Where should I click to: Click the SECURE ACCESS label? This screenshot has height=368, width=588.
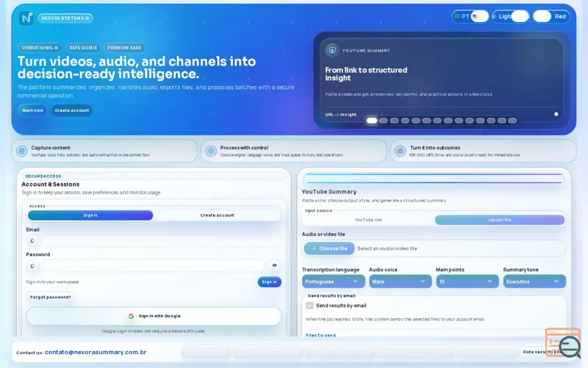[43, 176]
